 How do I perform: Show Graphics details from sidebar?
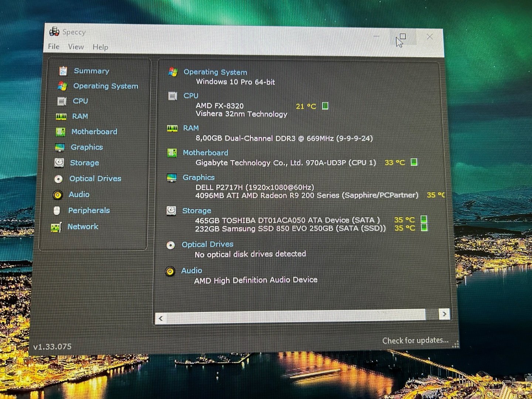click(87, 147)
